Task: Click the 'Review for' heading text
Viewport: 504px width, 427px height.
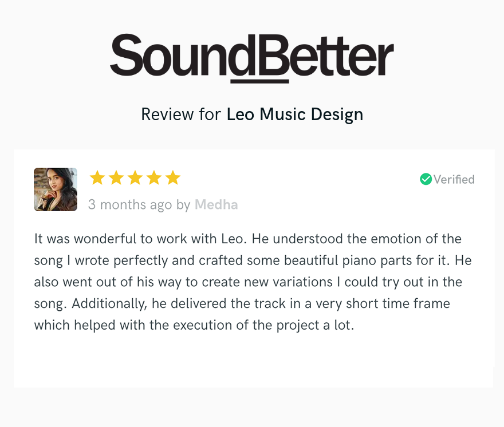Action: pyautogui.click(x=181, y=114)
